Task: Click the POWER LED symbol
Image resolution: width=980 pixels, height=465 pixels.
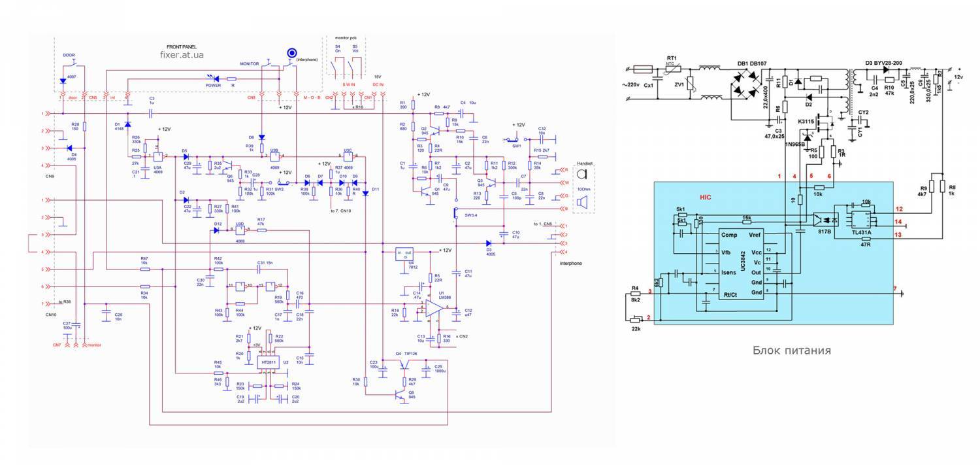Action: point(212,78)
